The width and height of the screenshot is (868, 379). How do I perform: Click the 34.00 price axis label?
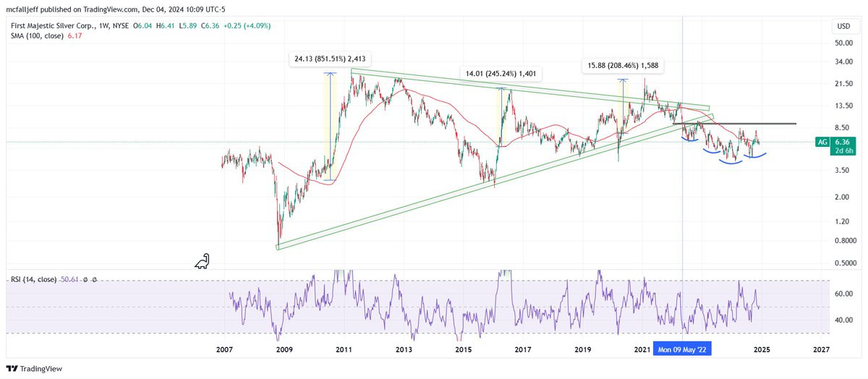(x=843, y=61)
